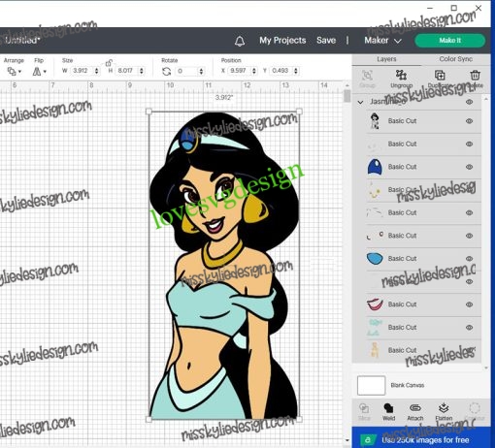This screenshot has width=495, height=448.
Task: Switch to the Color Sync tab
Action: click(455, 59)
